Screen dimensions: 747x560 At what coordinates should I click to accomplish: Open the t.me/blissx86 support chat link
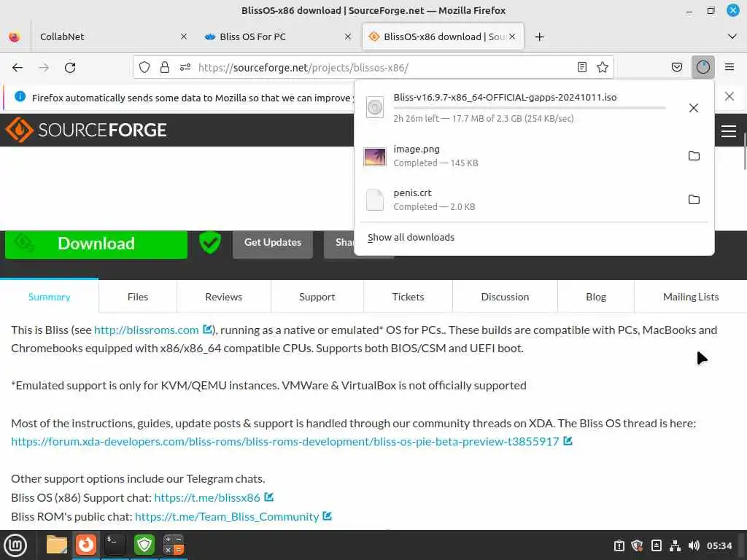point(207,497)
